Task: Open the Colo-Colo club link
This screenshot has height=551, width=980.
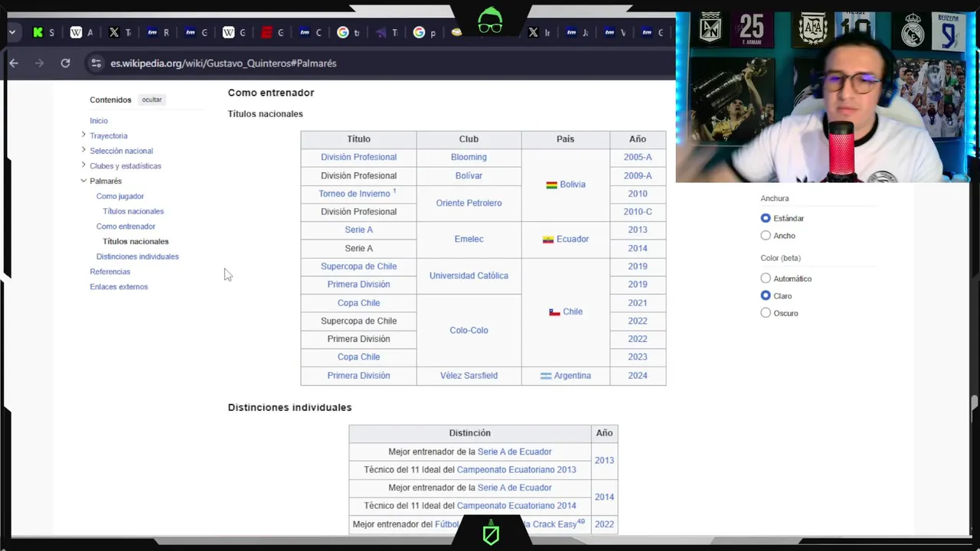Action: pyautogui.click(x=469, y=330)
